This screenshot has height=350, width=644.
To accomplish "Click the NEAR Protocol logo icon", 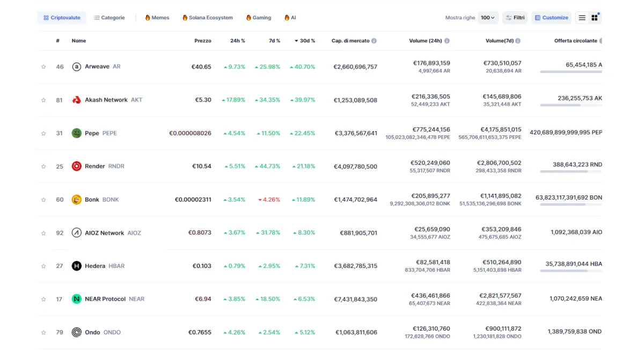I will [77, 299].
